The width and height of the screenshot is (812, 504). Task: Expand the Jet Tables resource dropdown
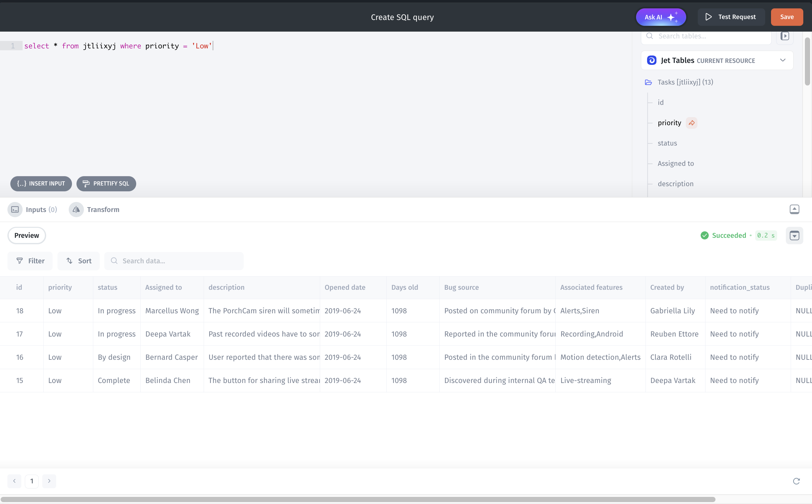pyautogui.click(x=782, y=60)
